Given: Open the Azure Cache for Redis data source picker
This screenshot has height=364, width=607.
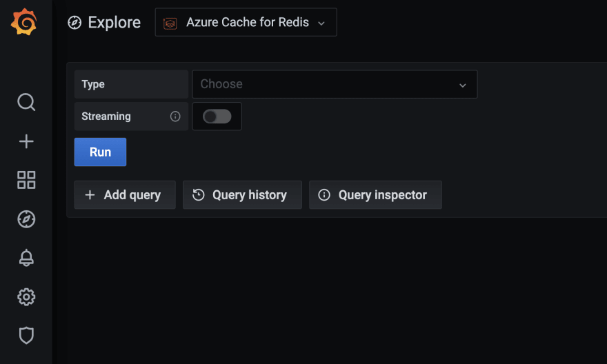Looking at the screenshot, I should pyautogui.click(x=246, y=22).
